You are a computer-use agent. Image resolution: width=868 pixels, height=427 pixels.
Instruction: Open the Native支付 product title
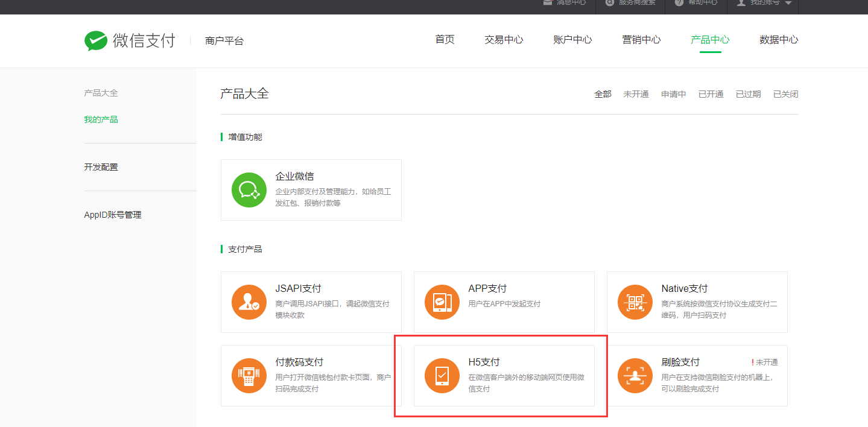tap(684, 289)
